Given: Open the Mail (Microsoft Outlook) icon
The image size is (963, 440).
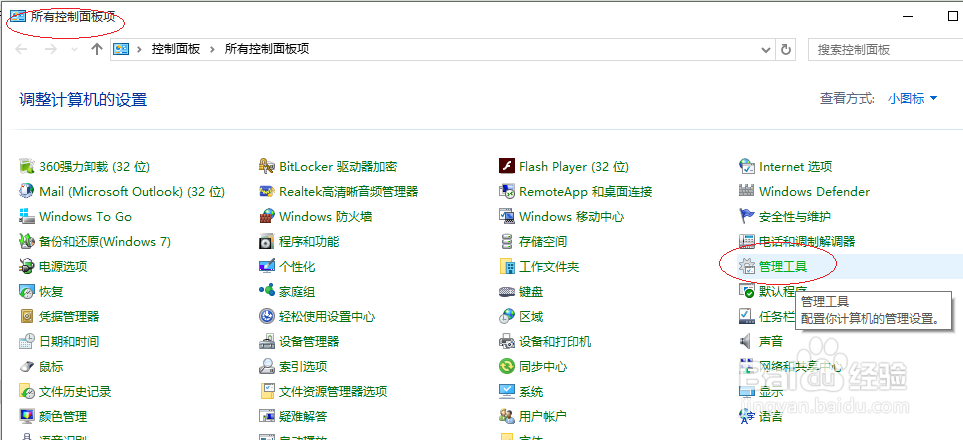Looking at the screenshot, I should [26, 192].
